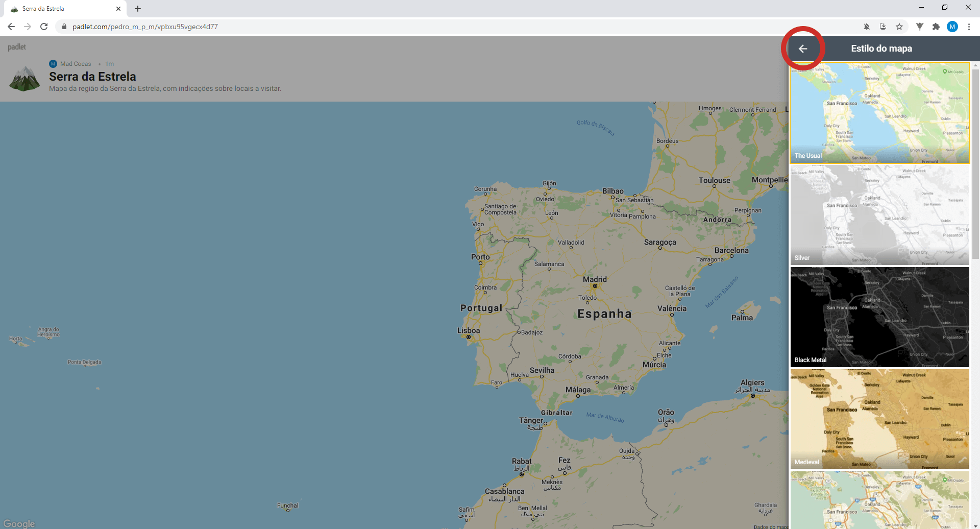The height and width of the screenshot is (529, 980).
Task: Click the Salamanca label on the map
Action: [549, 264]
